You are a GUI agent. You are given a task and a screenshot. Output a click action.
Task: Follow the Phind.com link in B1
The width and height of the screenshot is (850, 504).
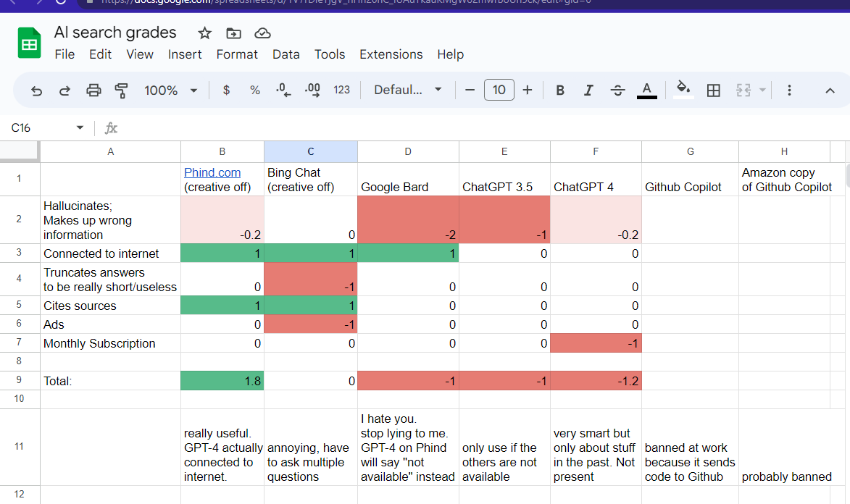pyautogui.click(x=212, y=172)
